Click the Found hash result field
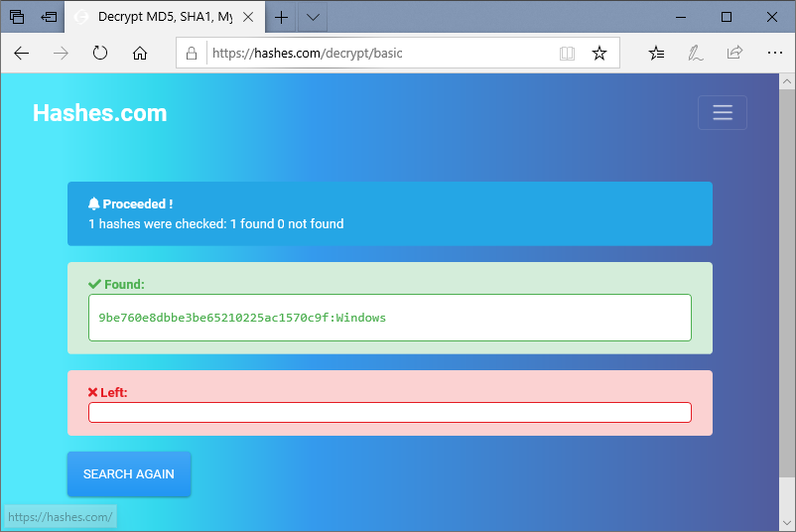The image size is (796, 532). pyautogui.click(x=389, y=318)
